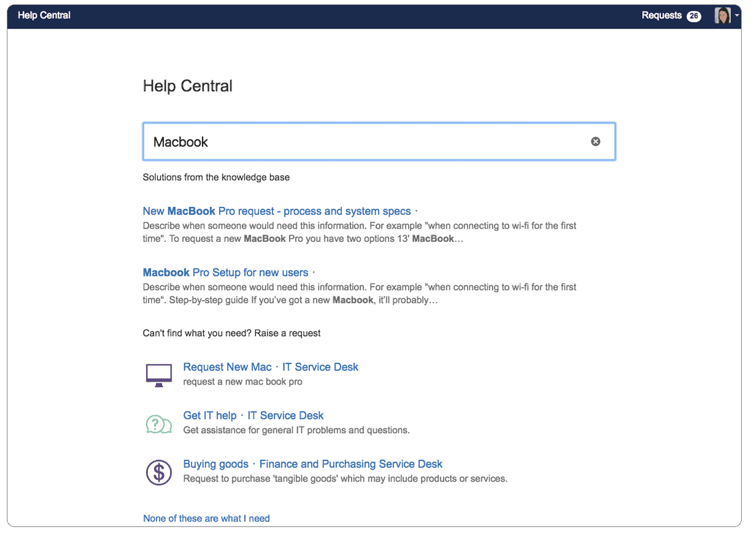The height and width of the screenshot is (550, 756).
Task: Open Requests in the top bar
Action: pyautogui.click(x=662, y=16)
